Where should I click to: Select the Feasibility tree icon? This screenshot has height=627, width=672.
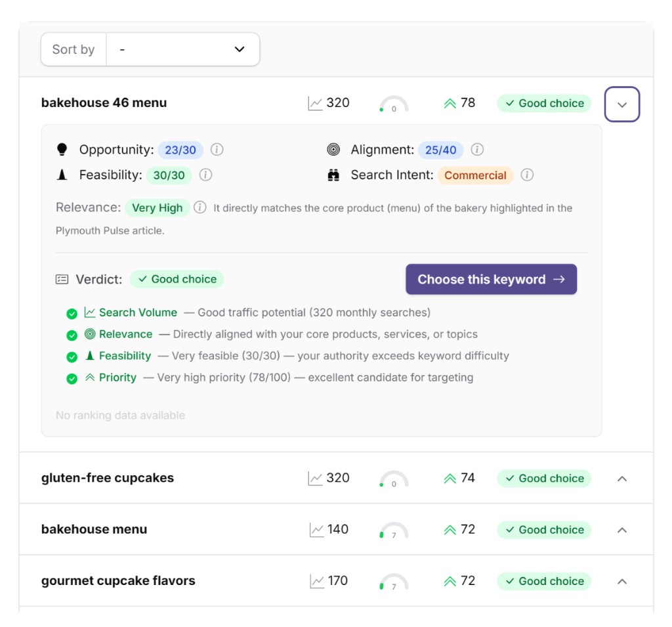(x=62, y=175)
